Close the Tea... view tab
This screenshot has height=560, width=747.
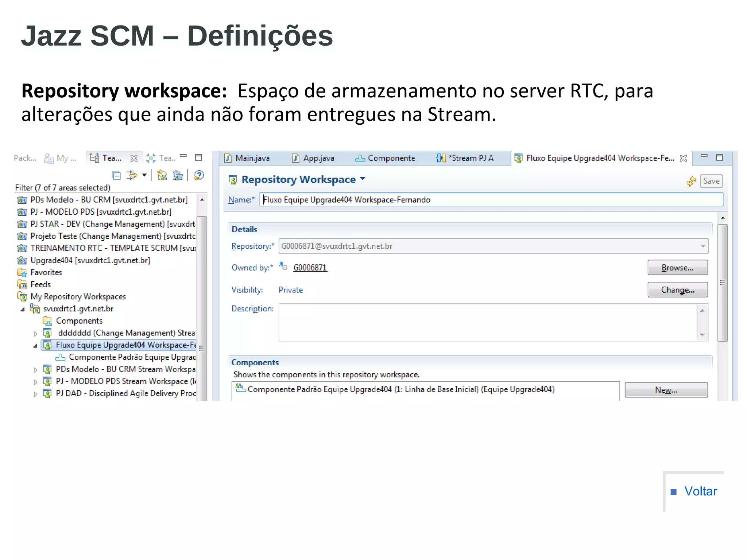click(x=134, y=158)
